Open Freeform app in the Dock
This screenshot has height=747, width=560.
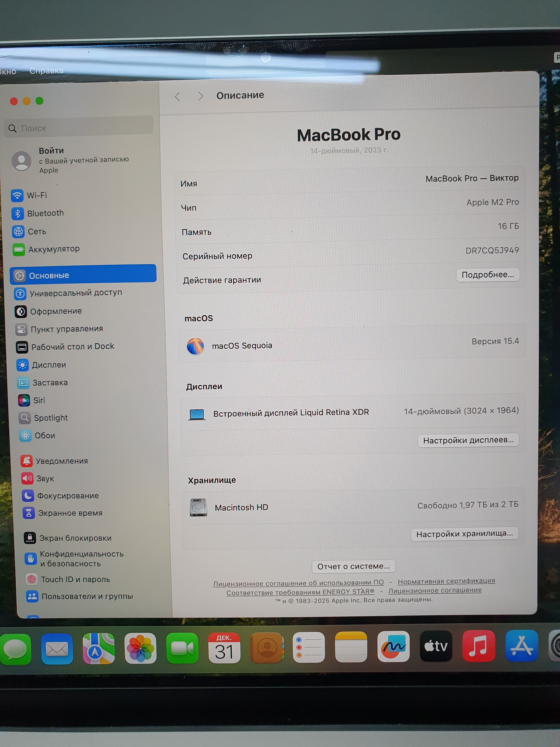393,646
